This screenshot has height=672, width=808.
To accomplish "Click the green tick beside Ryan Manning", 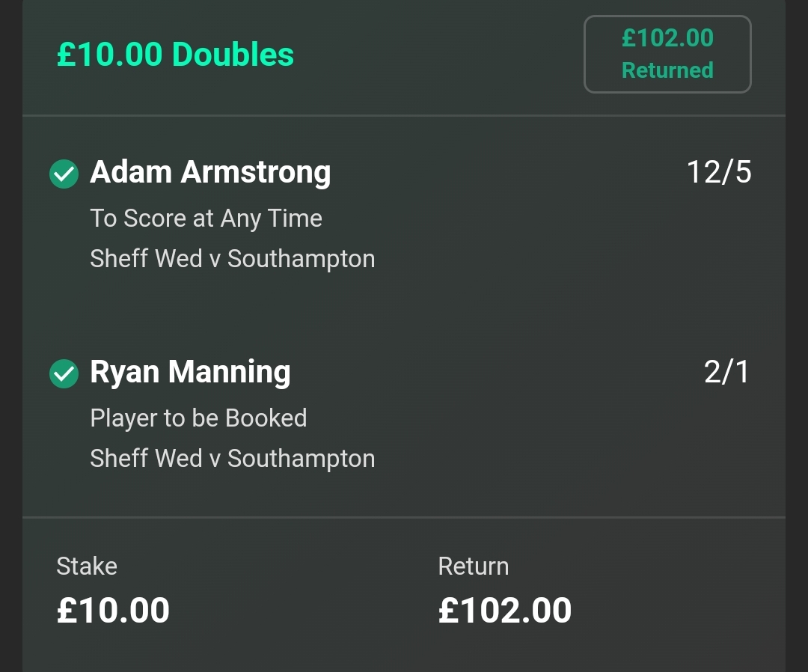I will pos(64,374).
